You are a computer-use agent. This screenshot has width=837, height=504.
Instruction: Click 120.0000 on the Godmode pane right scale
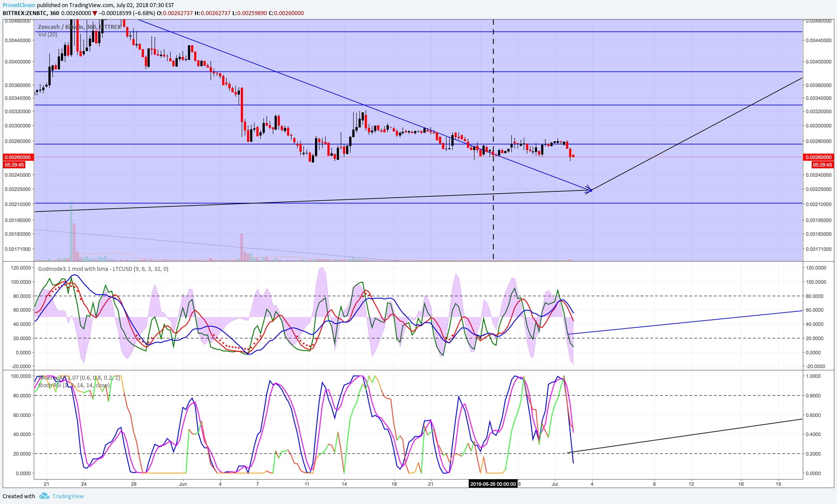pos(816,268)
